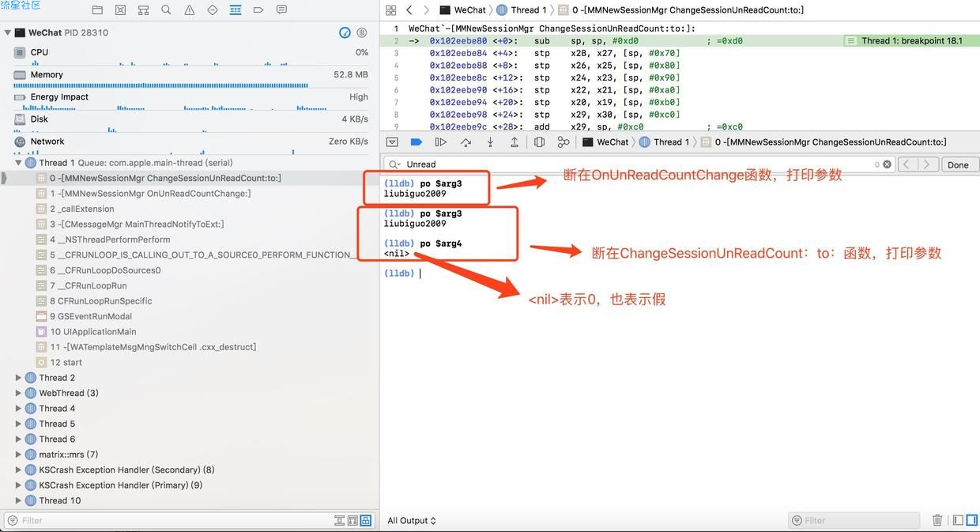Screen dimensions: 980x532
Task: Open the Find navigator magnifier
Action: [166, 10]
